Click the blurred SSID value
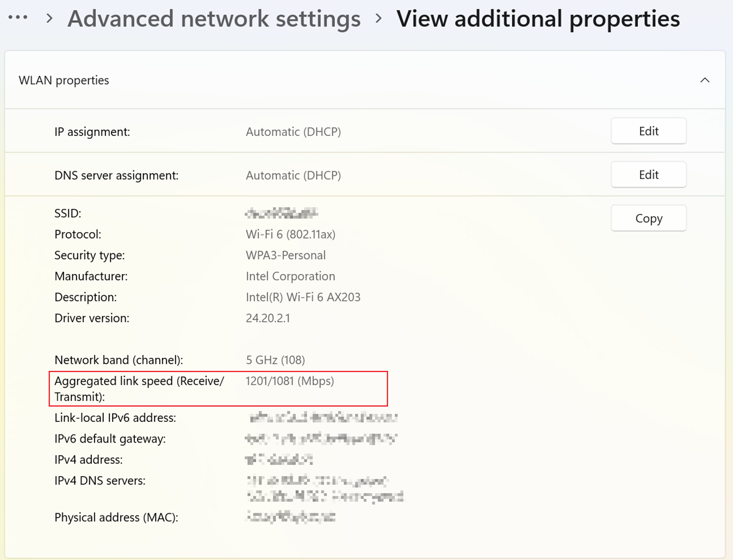733x560 pixels. click(x=281, y=213)
